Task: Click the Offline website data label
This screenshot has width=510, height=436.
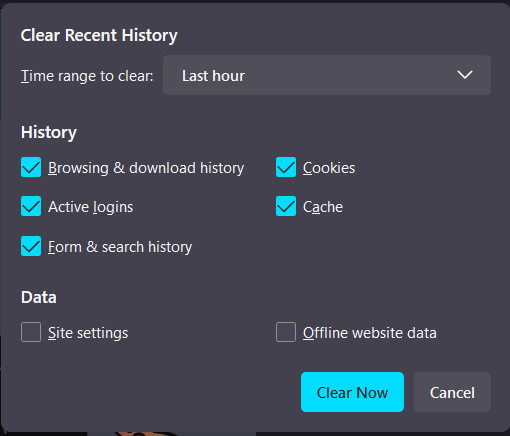Action: (370, 333)
